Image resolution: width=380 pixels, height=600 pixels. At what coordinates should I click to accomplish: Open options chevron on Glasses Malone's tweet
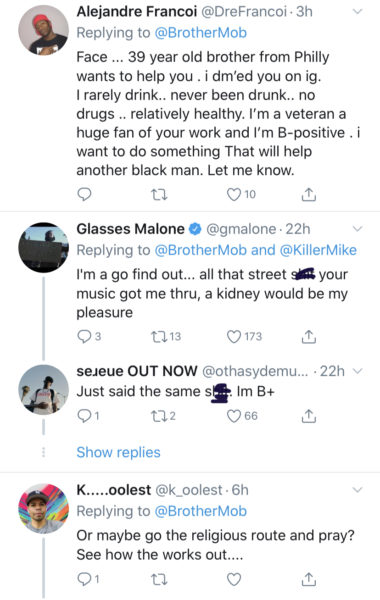[357, 229]
